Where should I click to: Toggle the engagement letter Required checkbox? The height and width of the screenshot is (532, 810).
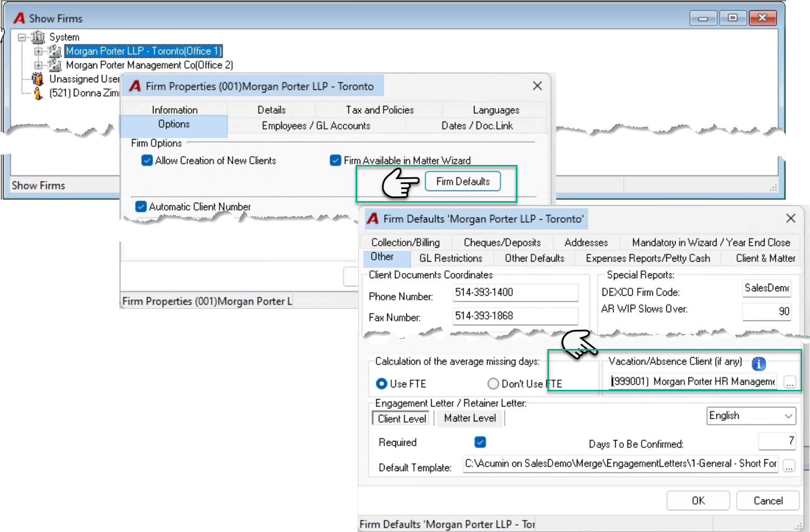point(480,442)
